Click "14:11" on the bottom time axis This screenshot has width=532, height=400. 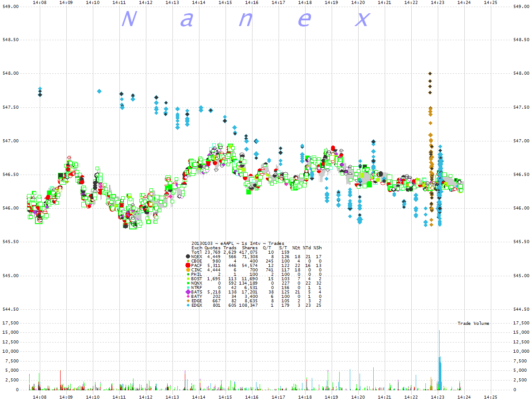119,397
